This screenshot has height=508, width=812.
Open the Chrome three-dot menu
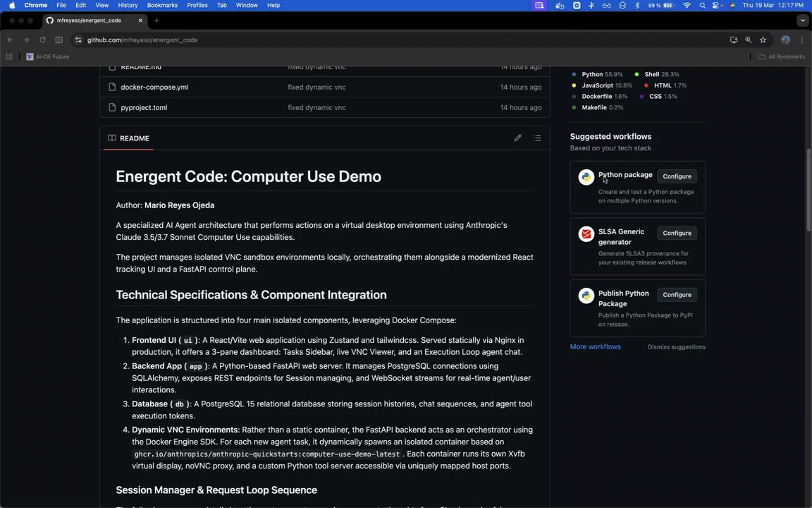[802, 40]
